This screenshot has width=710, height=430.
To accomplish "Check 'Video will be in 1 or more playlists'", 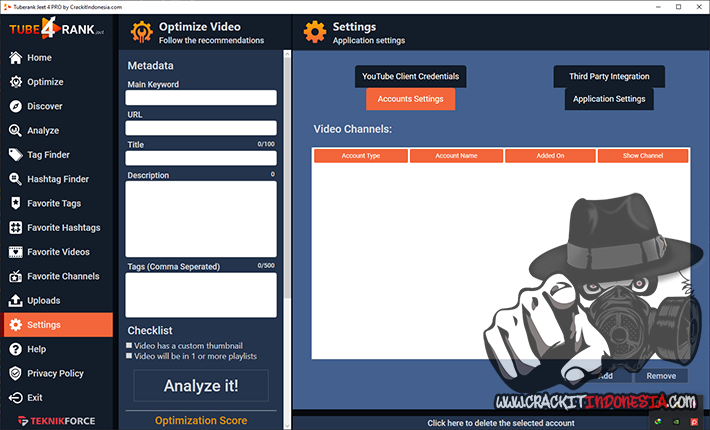I will pos(129,356).
